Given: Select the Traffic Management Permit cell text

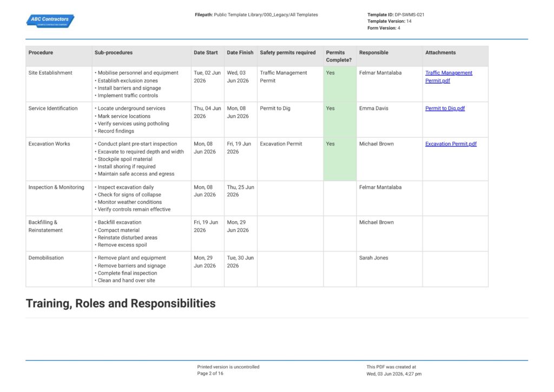Looking at the screenshot, I should 283,77.
